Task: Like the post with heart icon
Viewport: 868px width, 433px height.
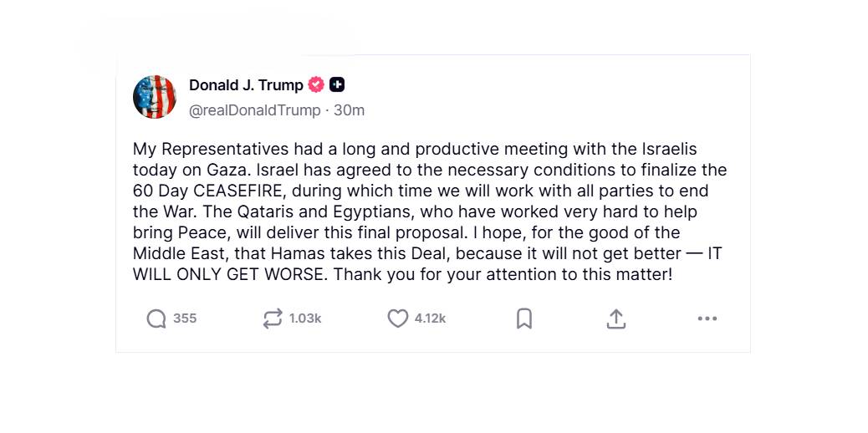Action: click(397, 318)
